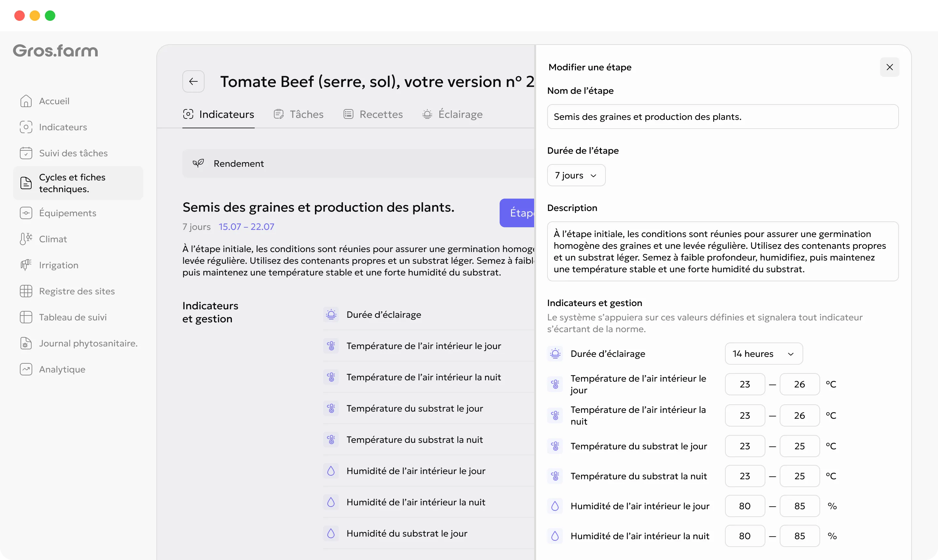Image resolution: width=938 pixels, height=560 pixels.
Task: Click the macOS green fullscreen window button
Action: tap(50, 16)
